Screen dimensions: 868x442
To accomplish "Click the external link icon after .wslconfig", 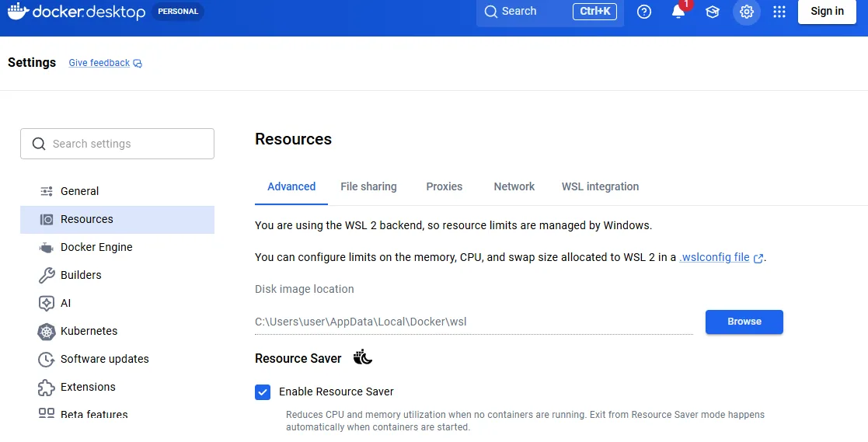I will [x=758, y=258].
